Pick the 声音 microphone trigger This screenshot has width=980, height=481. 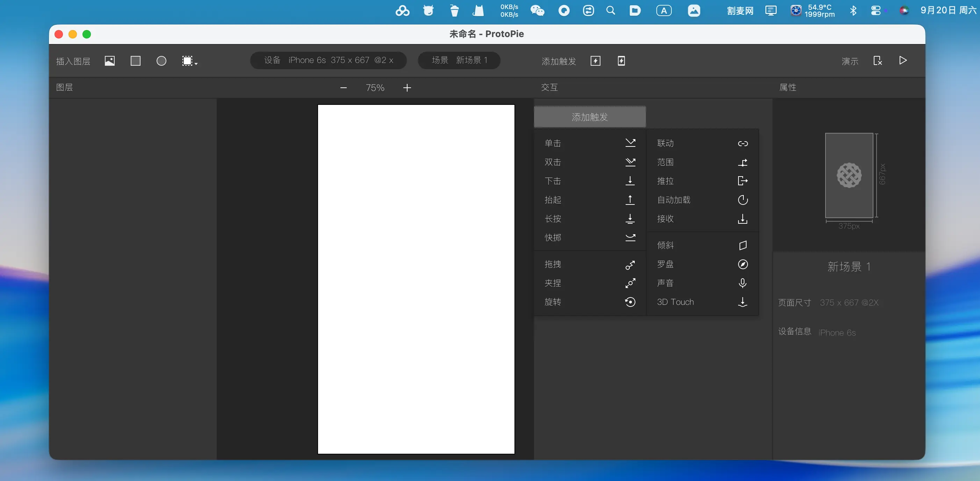click(702, 283)
